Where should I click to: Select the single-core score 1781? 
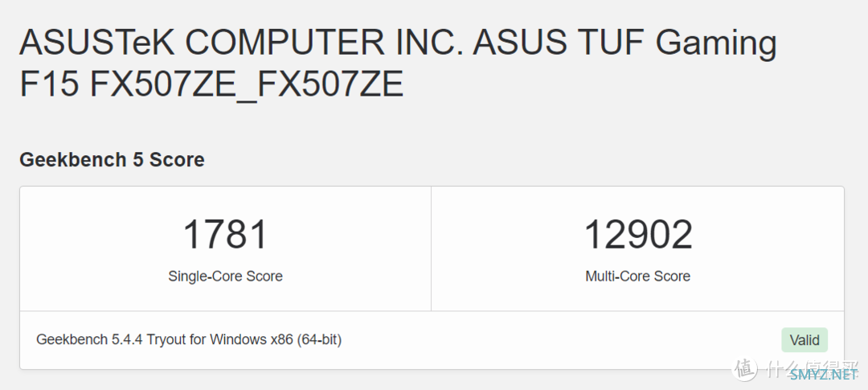click(x=225, y=235)
